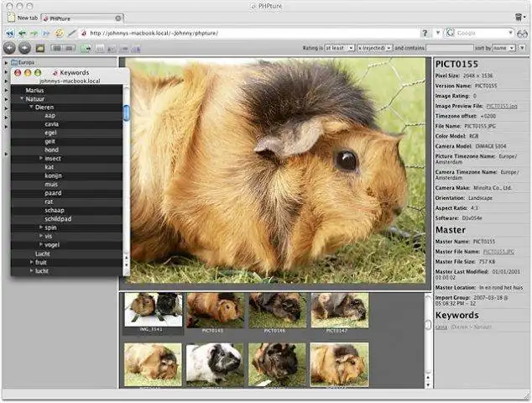532x403 pixels.
Task: Click the folder icon in PHPture toolbar
Action: click(40, 49)
